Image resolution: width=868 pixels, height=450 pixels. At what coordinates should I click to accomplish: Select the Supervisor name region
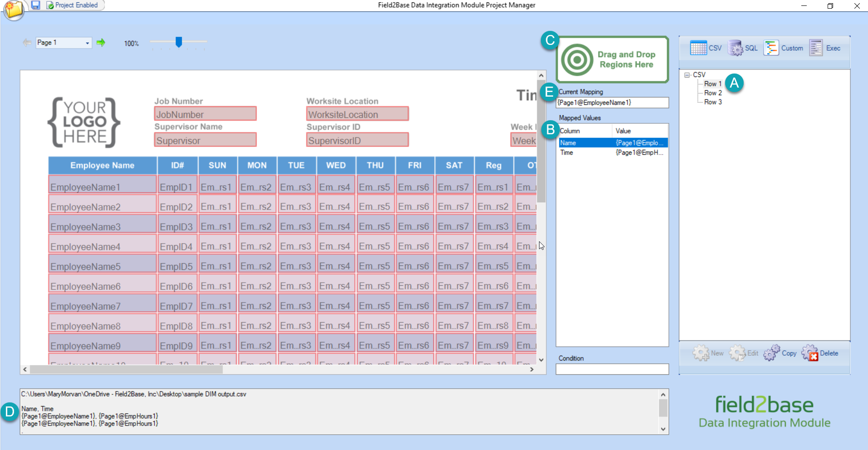(206, 140)
